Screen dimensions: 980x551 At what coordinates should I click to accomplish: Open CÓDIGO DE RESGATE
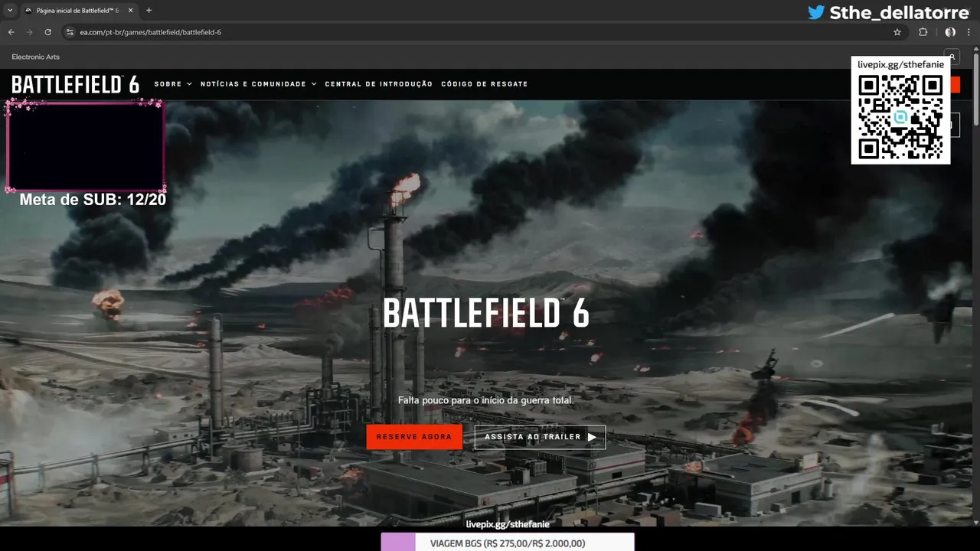[485, 84]
